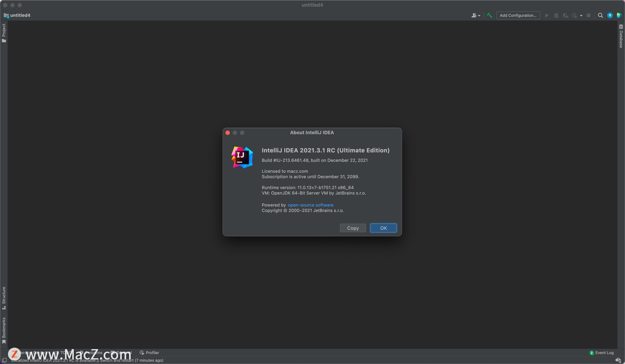Click the Copy button in About dialog

click(x=353, y=228)
